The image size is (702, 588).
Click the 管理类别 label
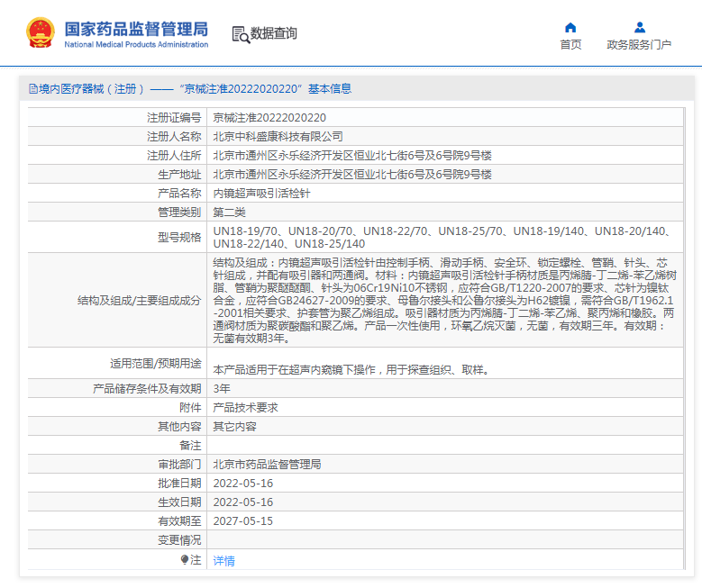(x=179, y=212)
